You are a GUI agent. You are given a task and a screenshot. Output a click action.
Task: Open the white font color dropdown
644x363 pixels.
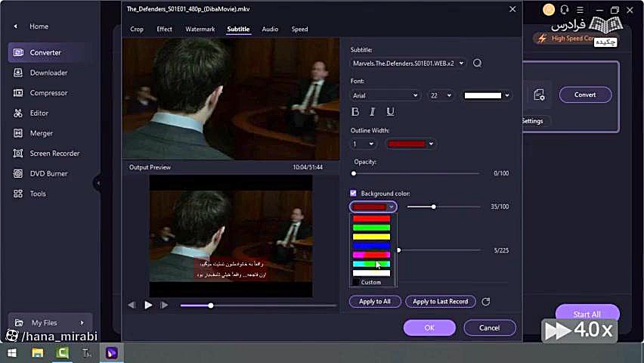[x=486, y=95]
